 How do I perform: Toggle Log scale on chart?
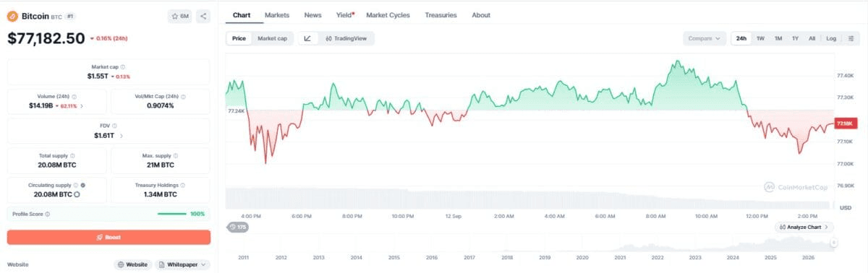[x=831, y=38]
